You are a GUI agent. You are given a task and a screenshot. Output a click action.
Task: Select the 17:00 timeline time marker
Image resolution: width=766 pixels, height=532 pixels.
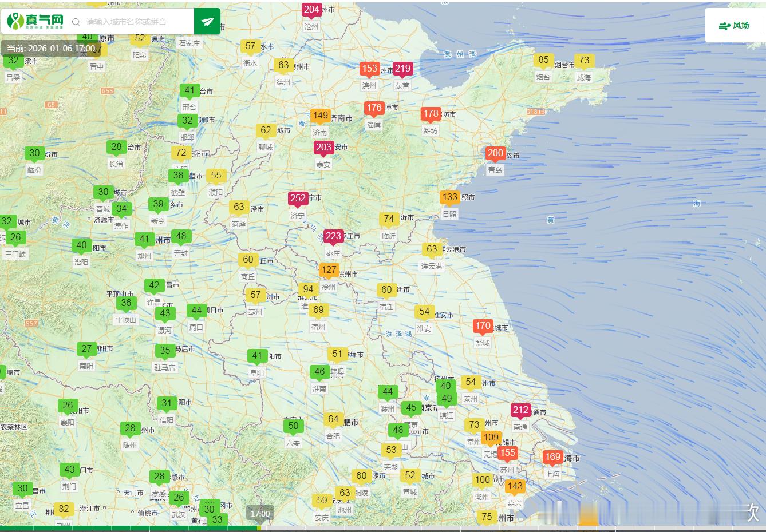[260, 513]
